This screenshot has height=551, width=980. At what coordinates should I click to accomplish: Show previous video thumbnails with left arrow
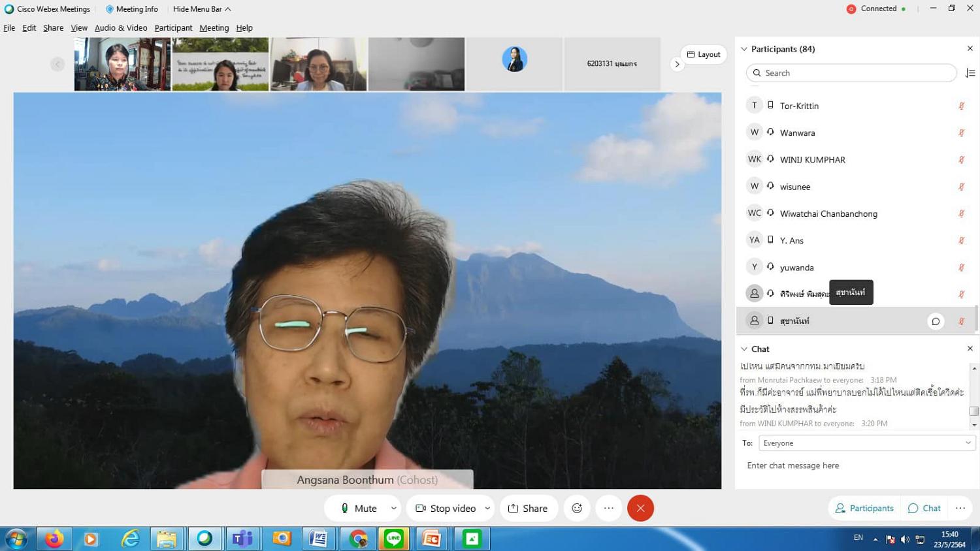click(57, 64)
